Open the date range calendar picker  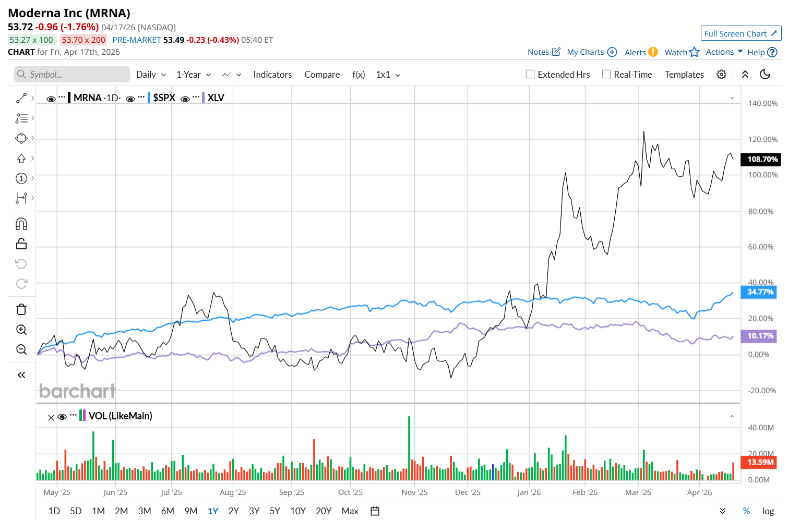pyautogui.click(x=375, y=511)
